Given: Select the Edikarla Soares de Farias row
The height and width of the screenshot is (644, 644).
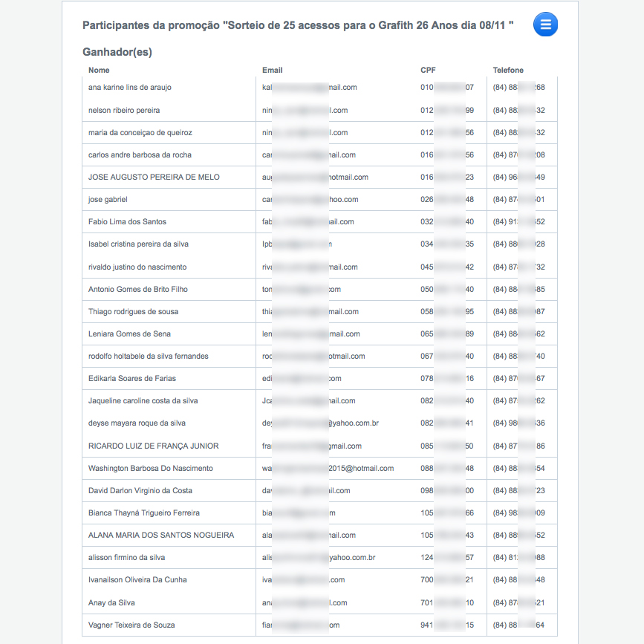Looking at the screenshot, I should [x=132, y=379].
